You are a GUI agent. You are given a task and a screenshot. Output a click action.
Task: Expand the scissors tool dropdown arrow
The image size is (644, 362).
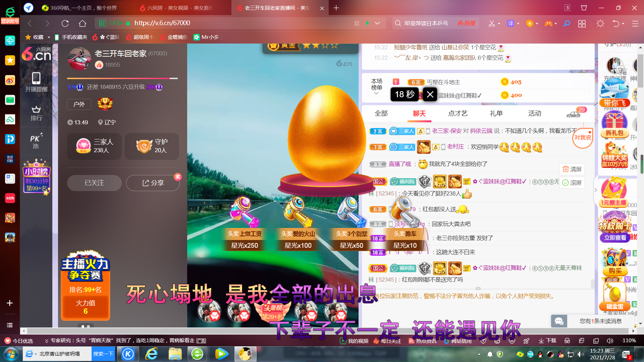pyautogui.click(x=499, y=23)
